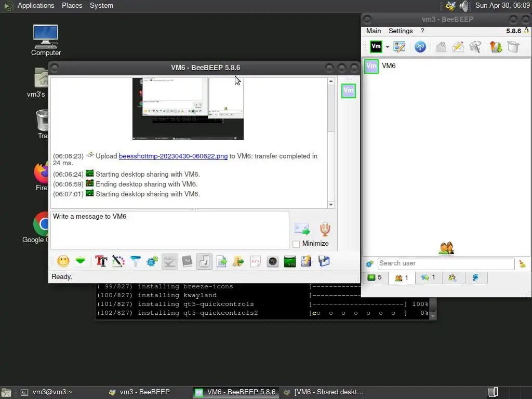
Task: Open the Main menu in BeeBEEP
Action: point(374,31)
